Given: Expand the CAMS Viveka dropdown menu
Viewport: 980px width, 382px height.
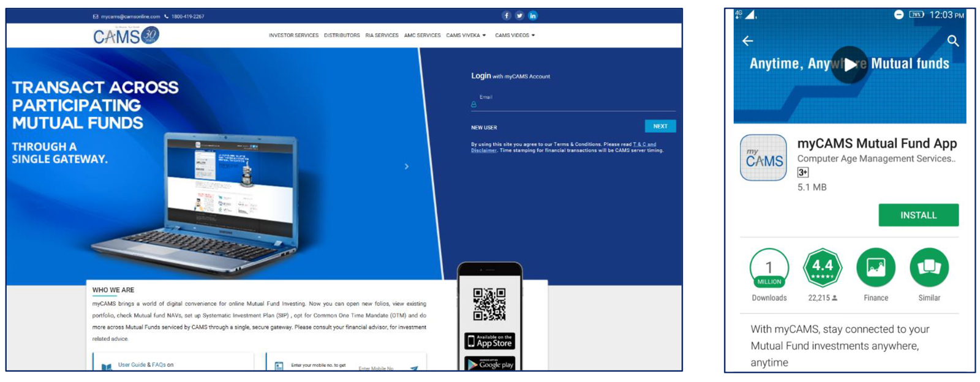Looking at the screenshot, I should tap(466, 36).
